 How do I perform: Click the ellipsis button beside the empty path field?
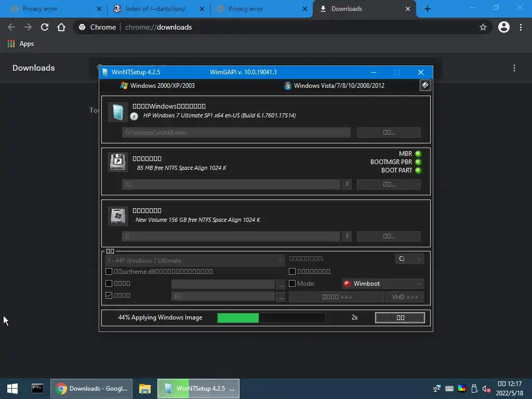[281, 285]
